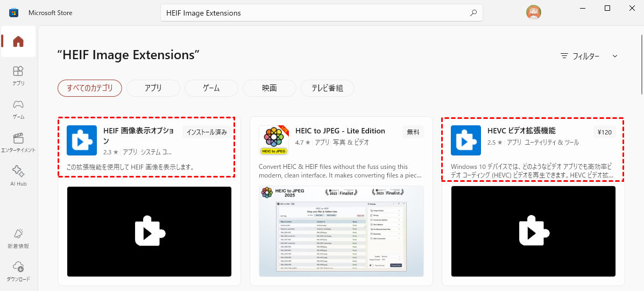The image size is (644, 291).
Task: Open HEIF 画像表示オプション title
Action: coord(138,136)
